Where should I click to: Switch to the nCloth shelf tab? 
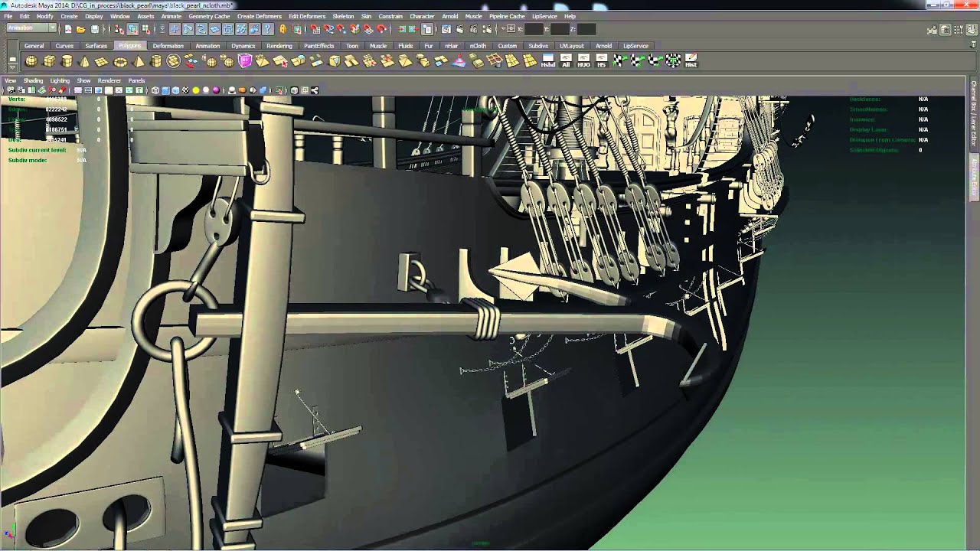478,46
